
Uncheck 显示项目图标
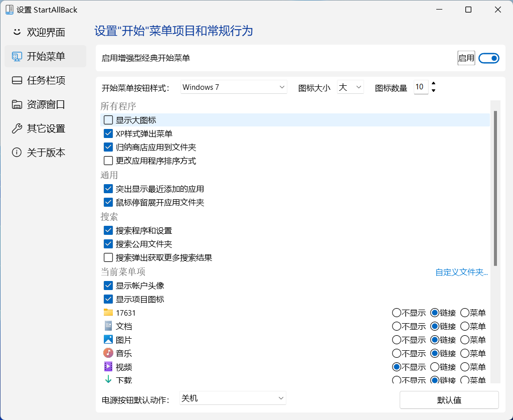(x=108, y=299)
